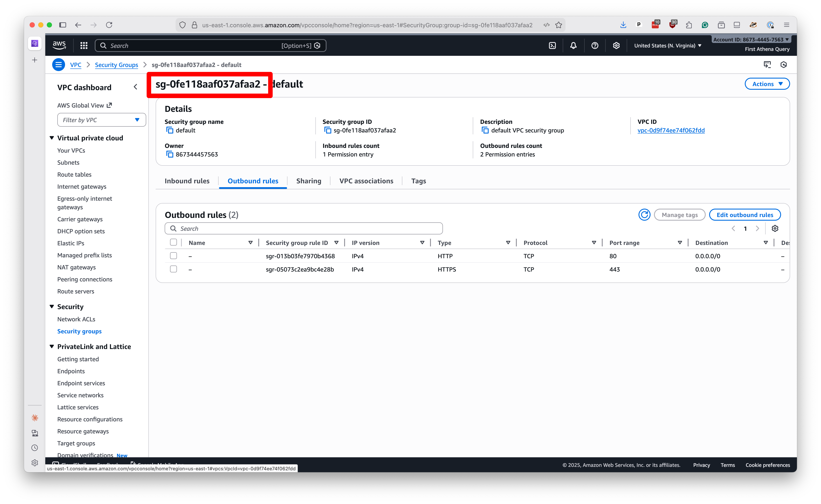
Task: Open the outbound rules table preferences gear
Action: (775, 228)
